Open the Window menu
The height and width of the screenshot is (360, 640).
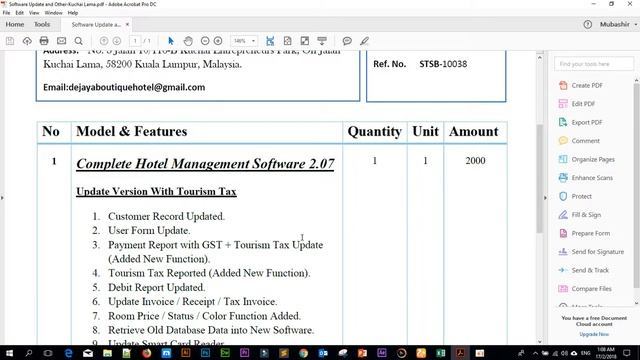(x=53, y=13)
